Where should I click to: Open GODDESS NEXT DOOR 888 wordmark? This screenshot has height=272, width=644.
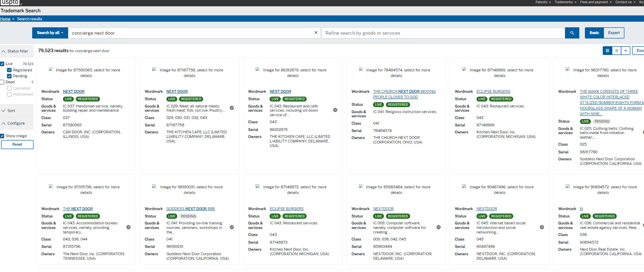click(191, 209)
